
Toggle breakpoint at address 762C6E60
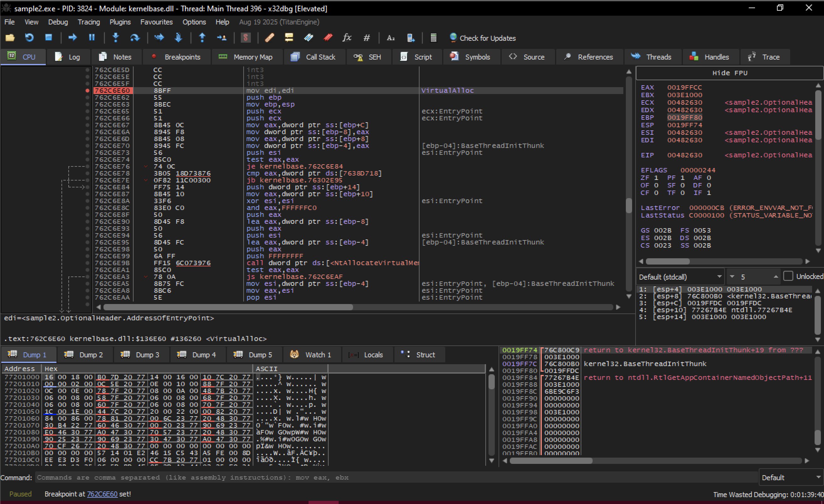[87, 90]
